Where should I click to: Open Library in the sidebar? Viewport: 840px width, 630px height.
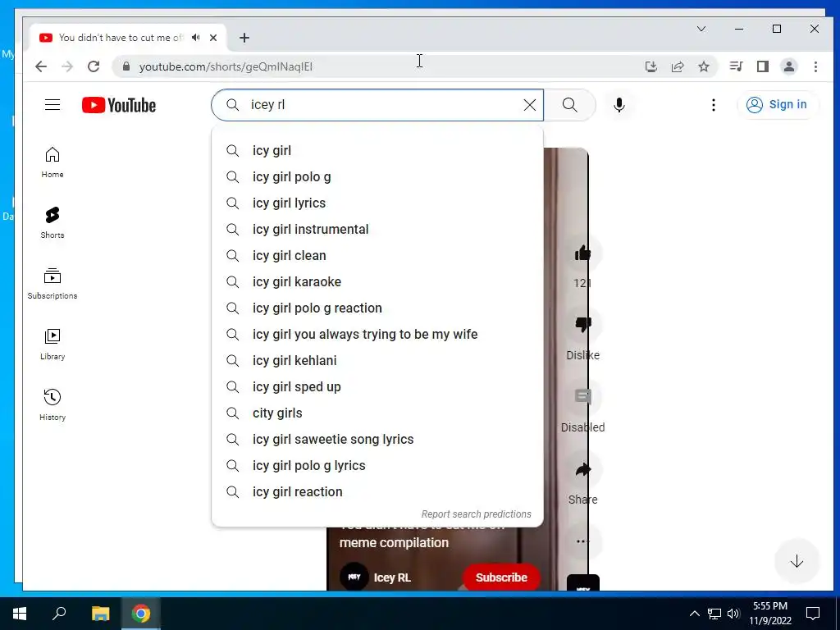(52, 345)
